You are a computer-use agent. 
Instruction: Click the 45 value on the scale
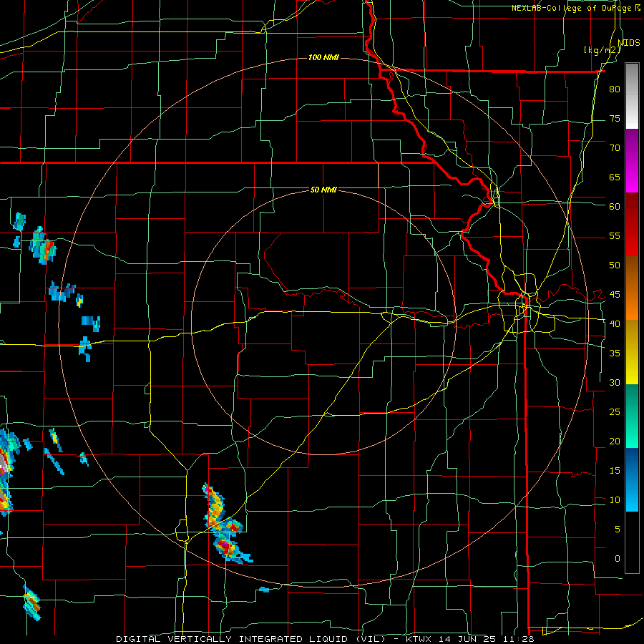tap(615, 295)
